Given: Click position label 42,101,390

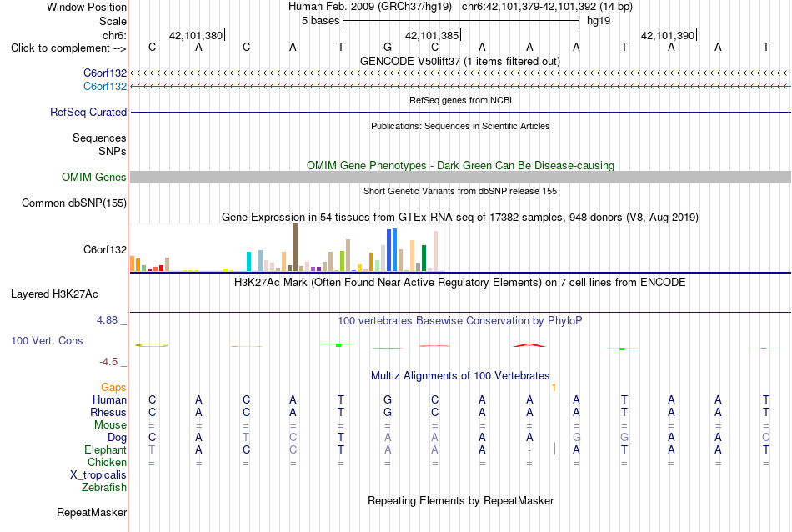Looking at the screenshot, I should 668,35.
